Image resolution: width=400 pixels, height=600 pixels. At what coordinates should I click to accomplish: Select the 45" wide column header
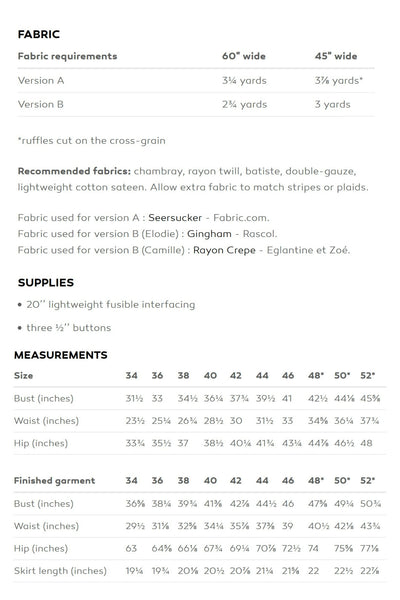tap(336, 56)
